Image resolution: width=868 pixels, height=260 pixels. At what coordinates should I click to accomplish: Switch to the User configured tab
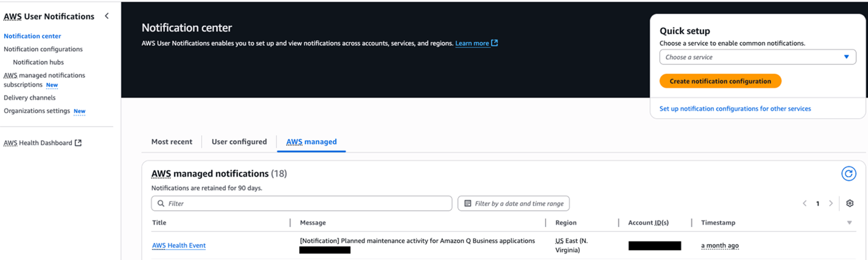point(239,142)
